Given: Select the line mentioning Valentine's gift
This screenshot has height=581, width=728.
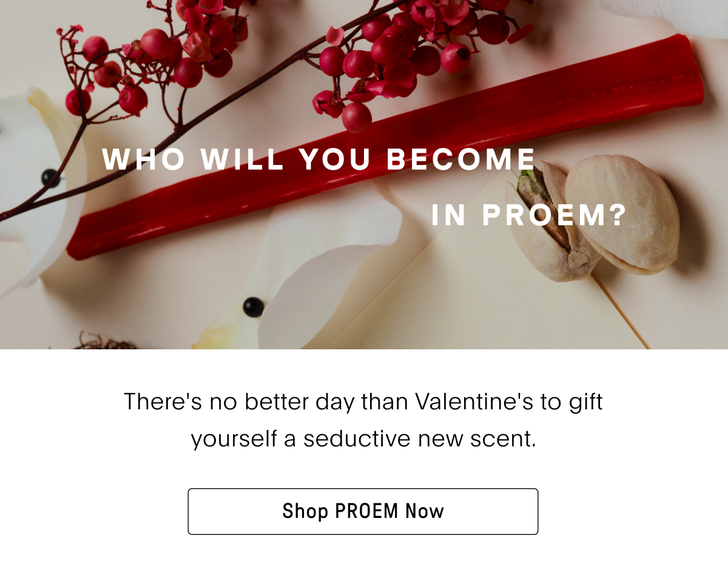Looking at the screenshot, I should 363,402.
